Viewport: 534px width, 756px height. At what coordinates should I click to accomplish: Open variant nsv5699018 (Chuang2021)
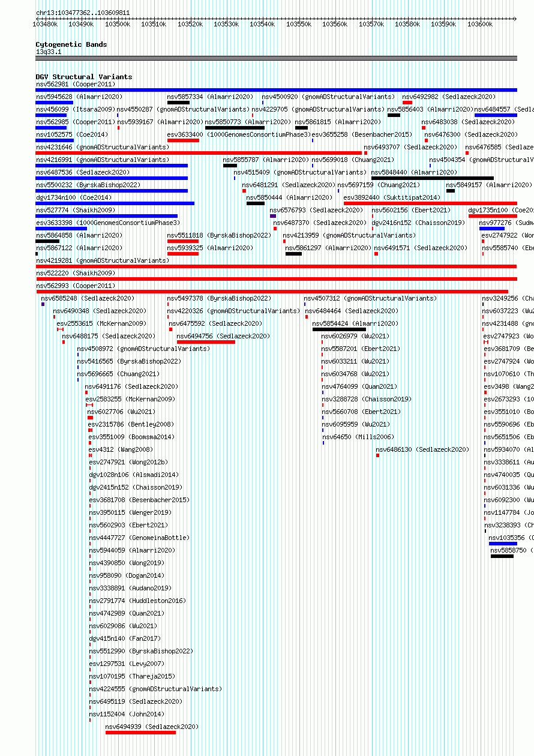(353, 160)
